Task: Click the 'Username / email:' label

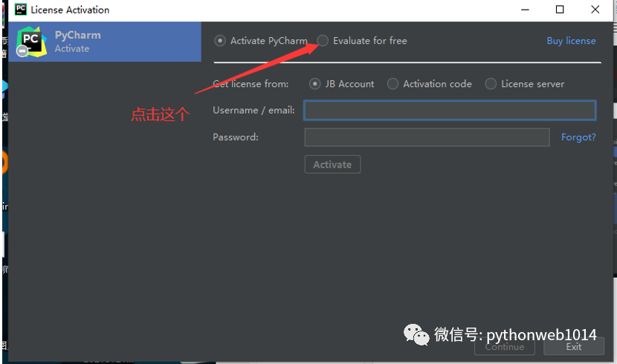Action: coord(253,111)
